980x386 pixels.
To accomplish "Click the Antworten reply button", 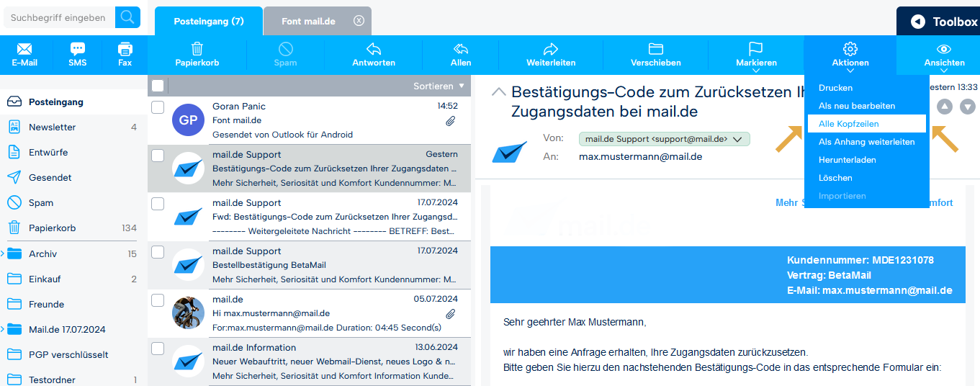I will pyautogui.click(x=374, y=55).
